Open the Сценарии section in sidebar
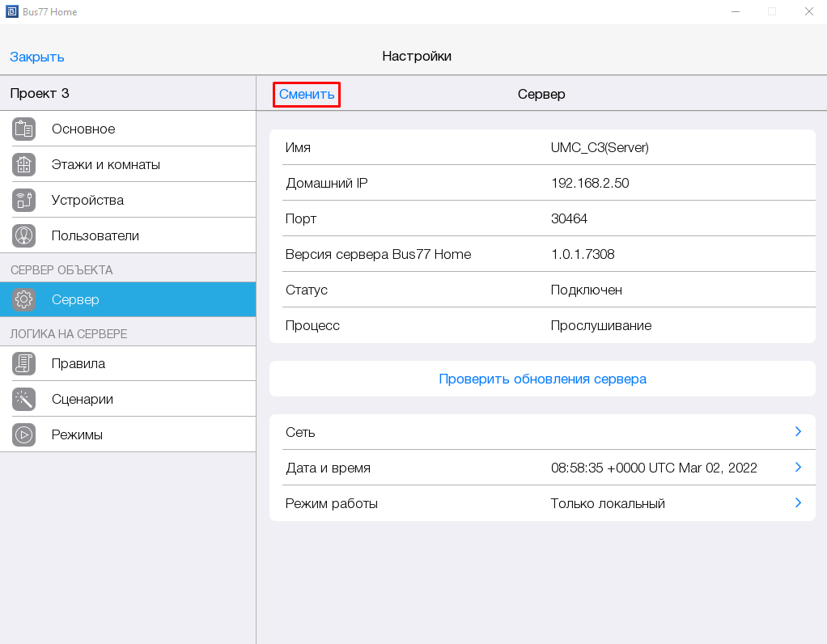 pos(83,399)
